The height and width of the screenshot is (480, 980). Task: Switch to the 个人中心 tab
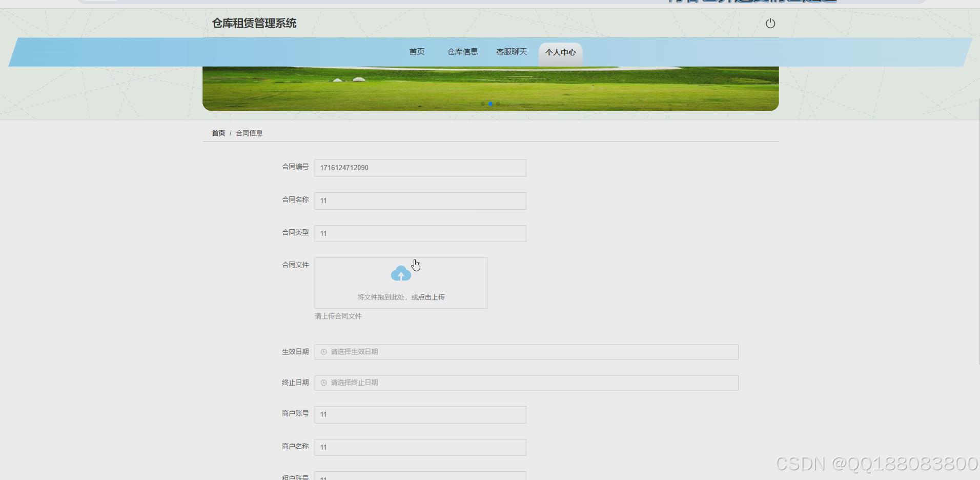[x=560, y=52]
